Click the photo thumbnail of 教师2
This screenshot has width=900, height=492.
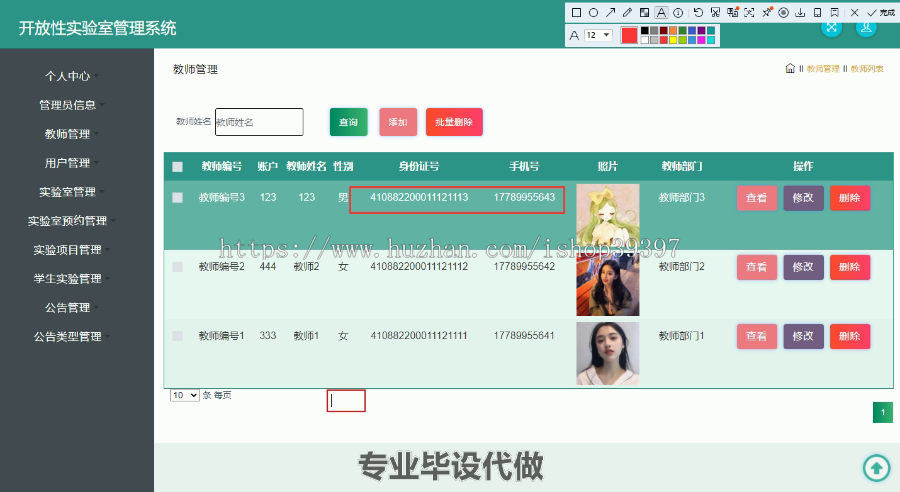coord(607,285)
